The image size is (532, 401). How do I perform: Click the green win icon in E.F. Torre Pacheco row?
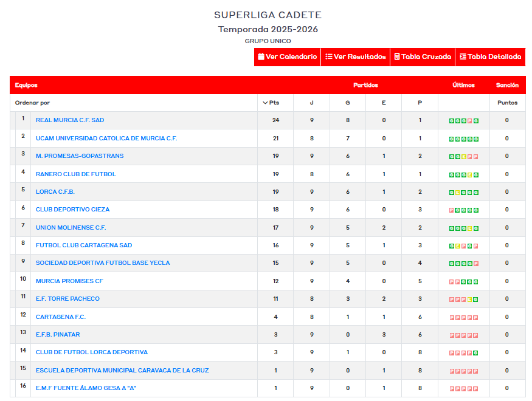476,300
